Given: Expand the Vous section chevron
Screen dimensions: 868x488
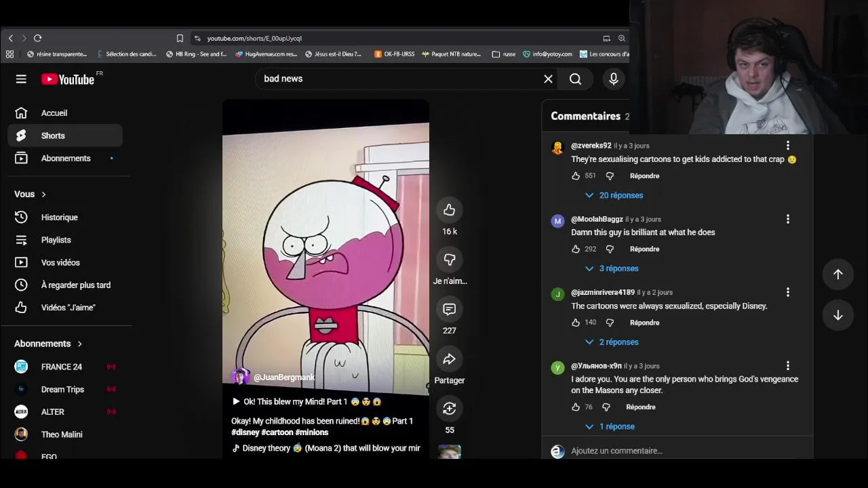Looking at the screenshot, I should [x=43, y=195].
